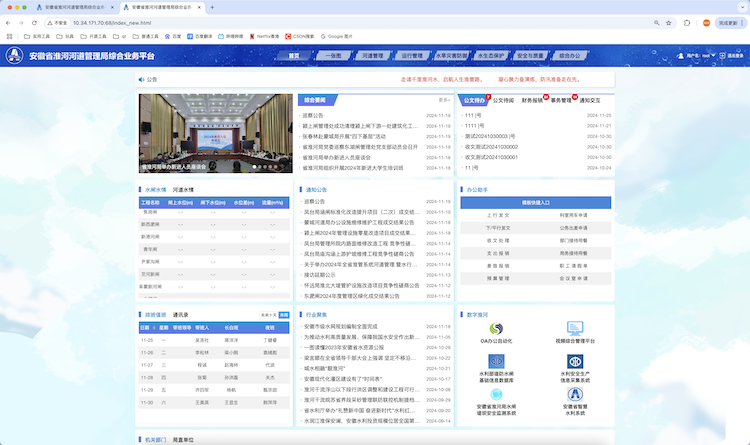
Task: Open the Google 图片 bookmark
Action: pos(336,36)
